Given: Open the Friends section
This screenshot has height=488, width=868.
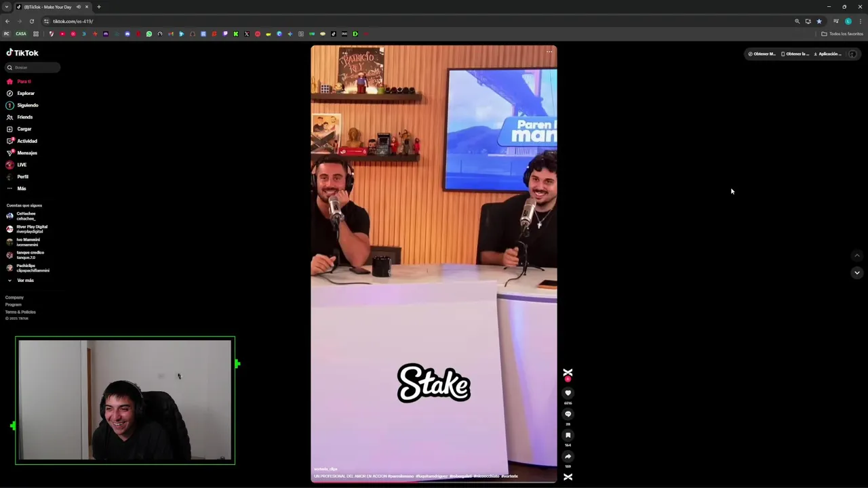Looking at the screenshot, I should point(20,117).
